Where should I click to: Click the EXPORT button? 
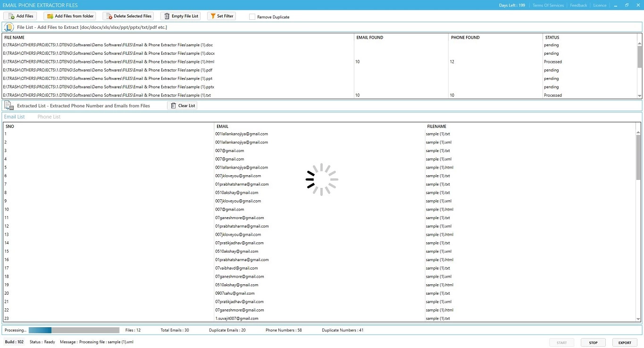(x=624, y=342)
